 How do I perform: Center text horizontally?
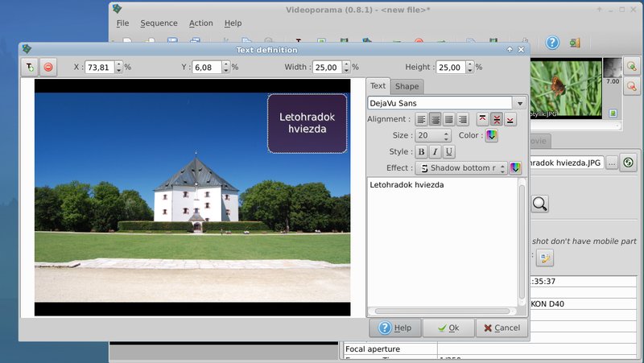coord(436,119)
